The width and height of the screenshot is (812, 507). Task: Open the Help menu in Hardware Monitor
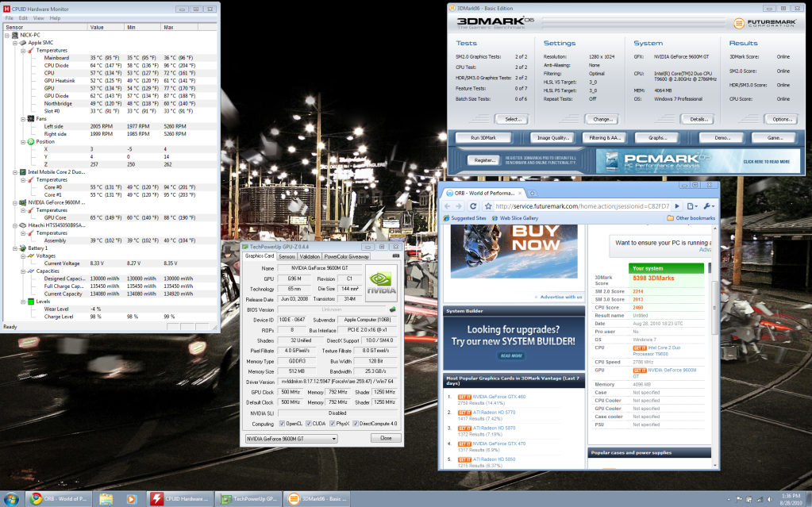click(55, 18)
